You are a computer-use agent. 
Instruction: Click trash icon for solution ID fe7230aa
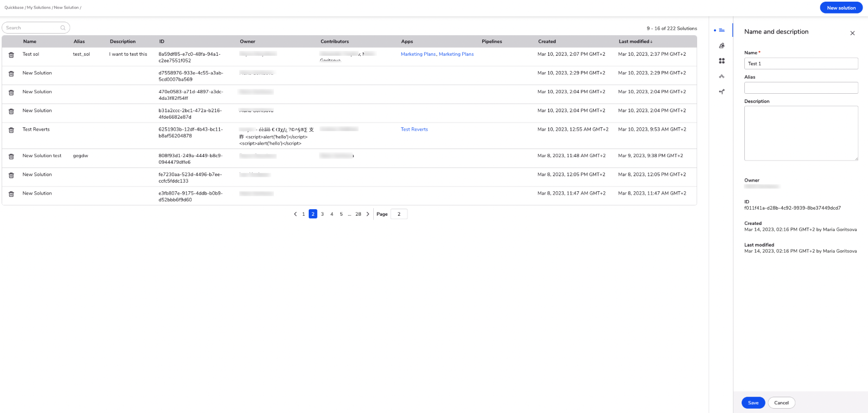11,176
